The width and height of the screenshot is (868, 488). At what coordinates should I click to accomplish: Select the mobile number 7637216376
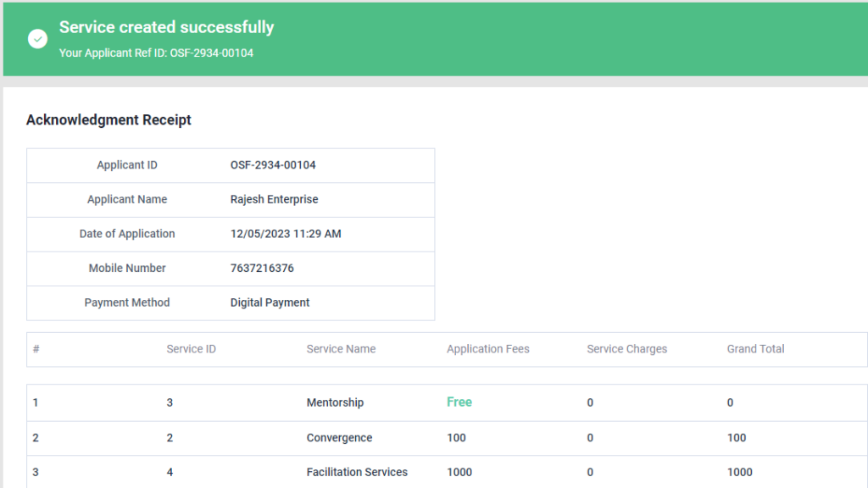coord(262,269)
